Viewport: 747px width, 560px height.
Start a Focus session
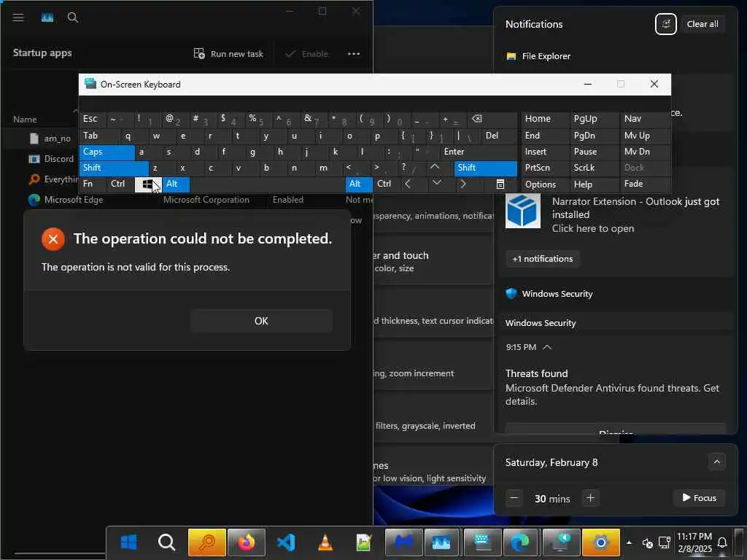699,498
